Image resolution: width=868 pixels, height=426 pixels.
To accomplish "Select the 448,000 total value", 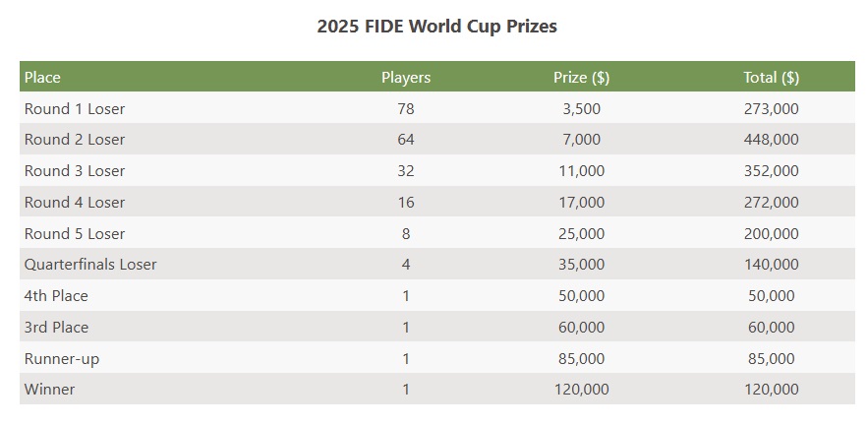I will click(771, 140).
